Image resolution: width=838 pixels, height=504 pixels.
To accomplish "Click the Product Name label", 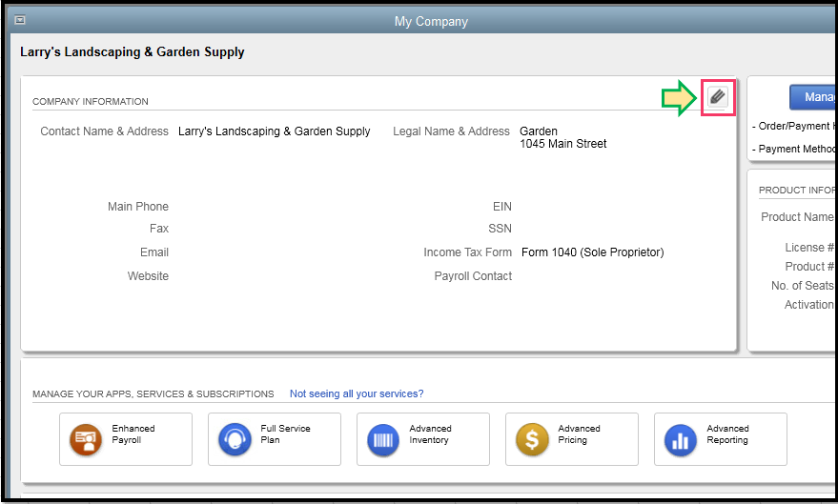I will (x=797, y=217).
